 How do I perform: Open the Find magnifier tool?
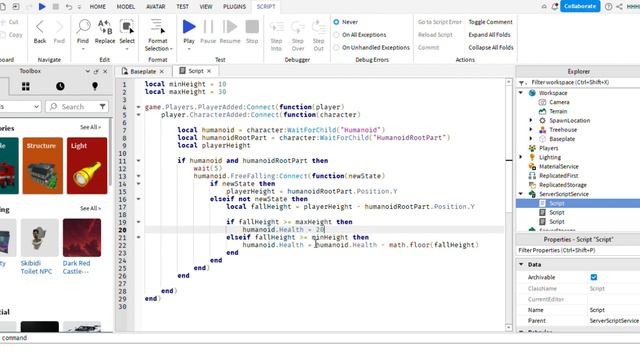[x=83, y=27]
